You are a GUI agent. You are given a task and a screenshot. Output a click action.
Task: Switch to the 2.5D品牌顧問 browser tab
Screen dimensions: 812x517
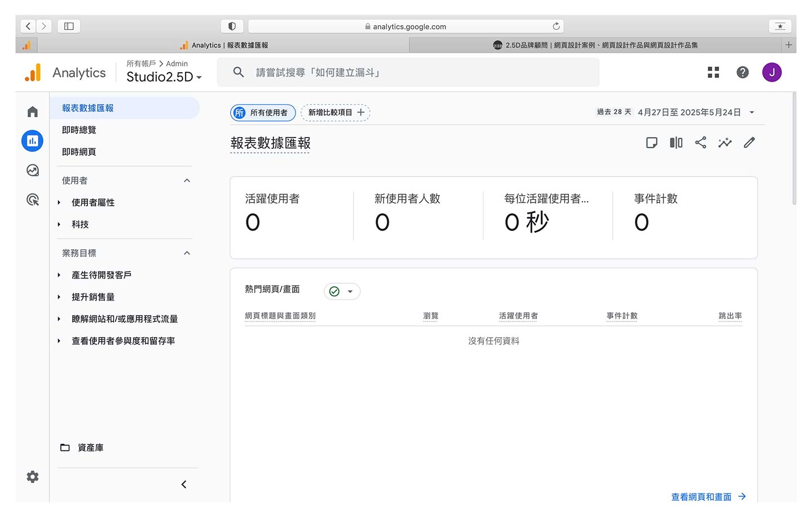[x=595, y=45]
